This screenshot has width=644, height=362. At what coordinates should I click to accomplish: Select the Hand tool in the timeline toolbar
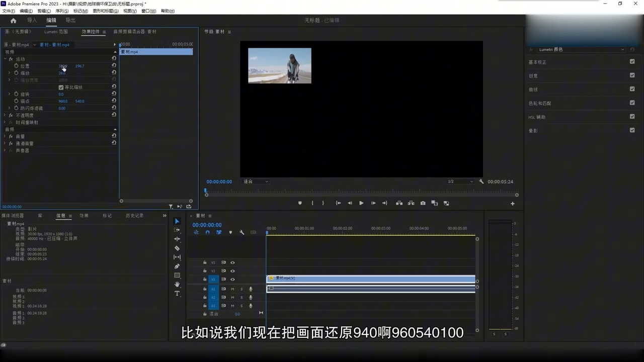click(177, 284)
